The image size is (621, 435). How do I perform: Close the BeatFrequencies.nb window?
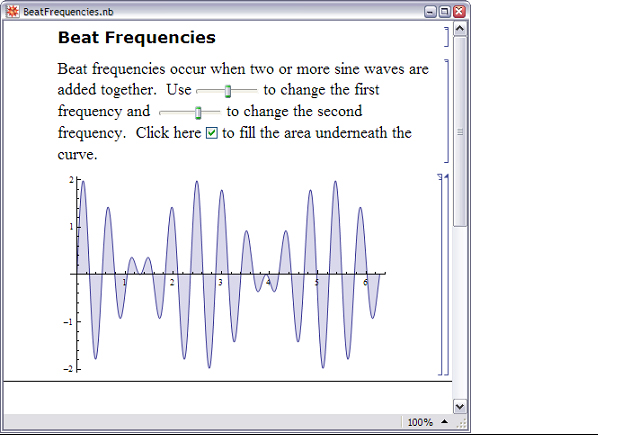pos(459,11)
